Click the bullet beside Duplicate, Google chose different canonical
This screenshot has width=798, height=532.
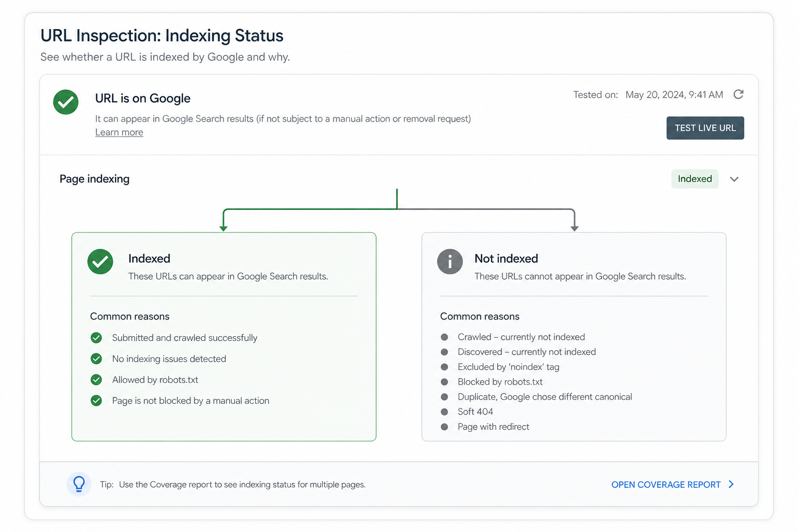(444, 397)
